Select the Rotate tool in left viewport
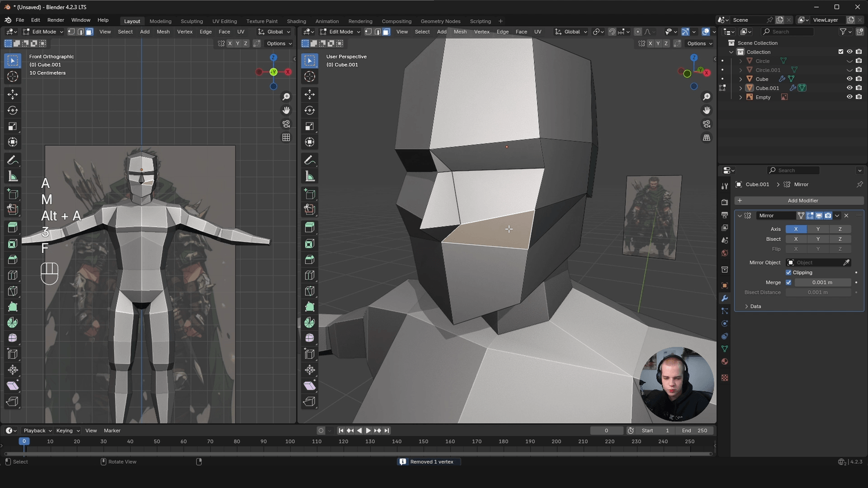Viewport: 868px width, 488px height. [x=13, y=110]
